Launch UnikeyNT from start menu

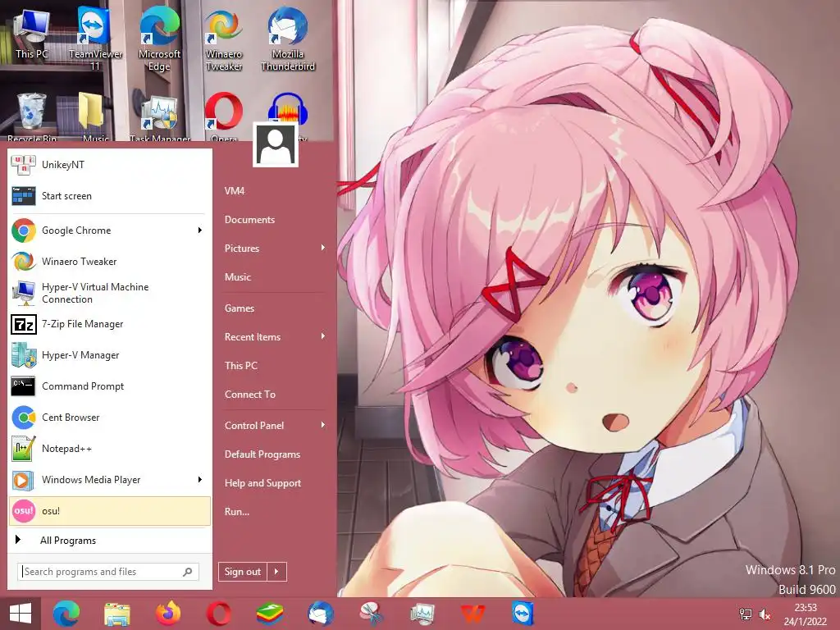point(110,164)
